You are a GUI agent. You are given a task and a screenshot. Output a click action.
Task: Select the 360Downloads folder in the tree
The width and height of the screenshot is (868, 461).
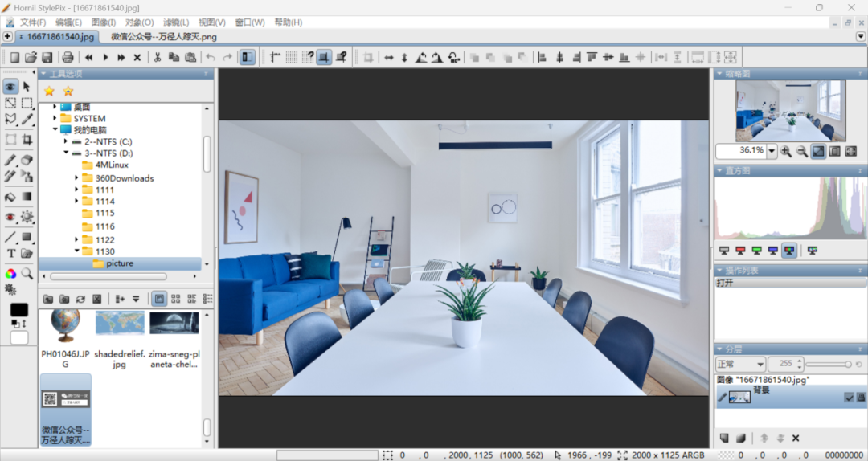click(x=124, y=178)
